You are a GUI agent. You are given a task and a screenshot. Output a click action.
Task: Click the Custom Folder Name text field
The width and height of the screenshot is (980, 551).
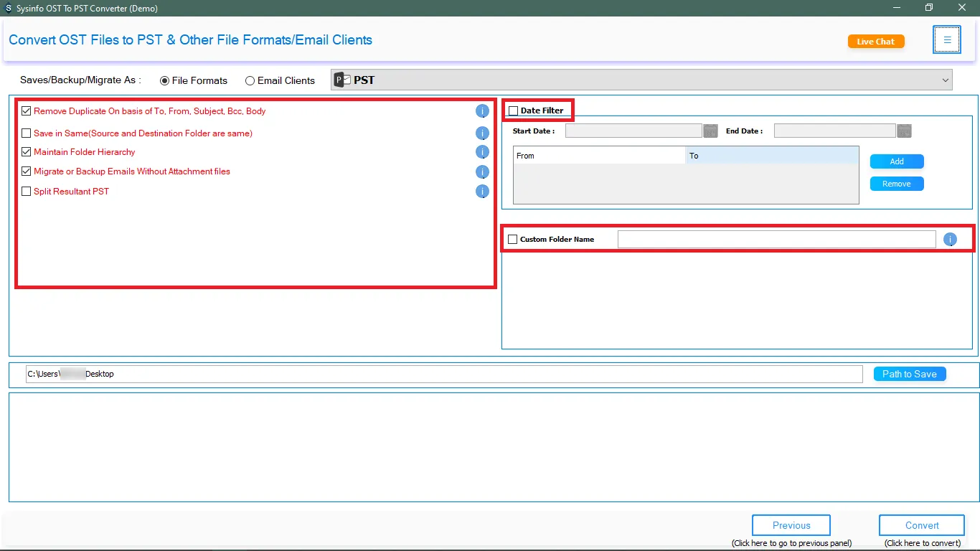point(777,240)
